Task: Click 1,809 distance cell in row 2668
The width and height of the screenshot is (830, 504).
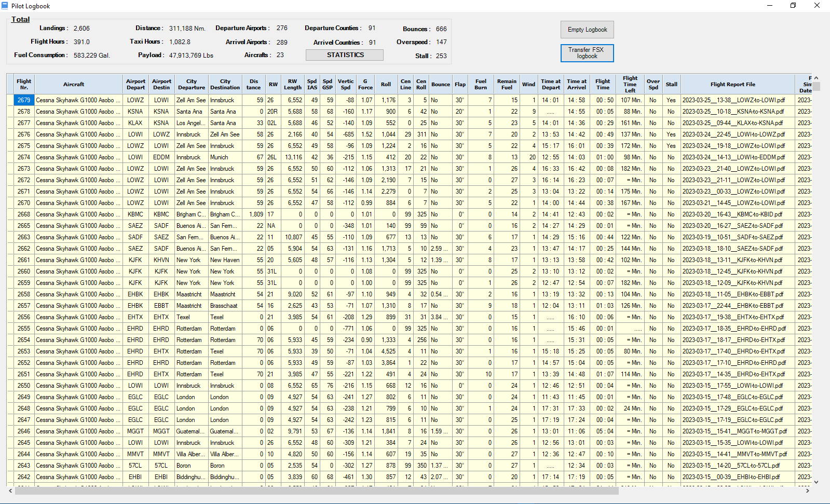Action: tap(254, 214)
